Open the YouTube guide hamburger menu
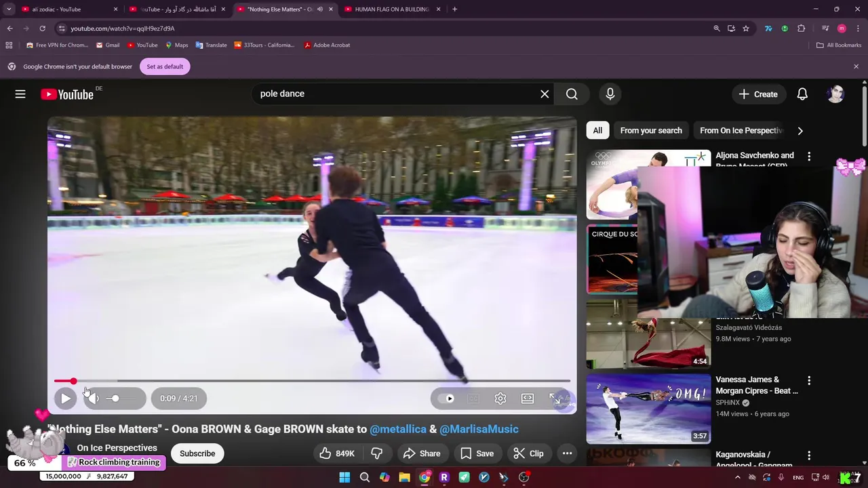The height and width of the screenshot is (488, 868). pos(20,94)
